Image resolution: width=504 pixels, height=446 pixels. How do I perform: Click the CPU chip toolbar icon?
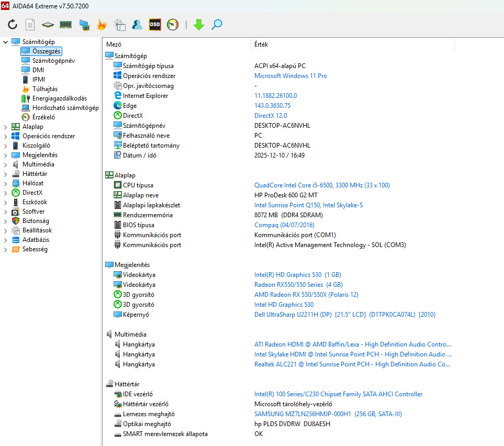[48, 25]
